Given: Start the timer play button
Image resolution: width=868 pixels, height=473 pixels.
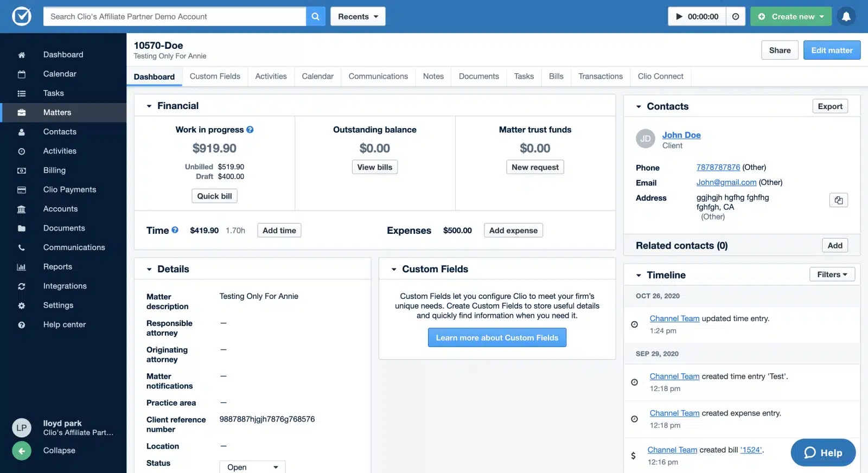Looking at the screenshot, I should click(x=679, y=17).
